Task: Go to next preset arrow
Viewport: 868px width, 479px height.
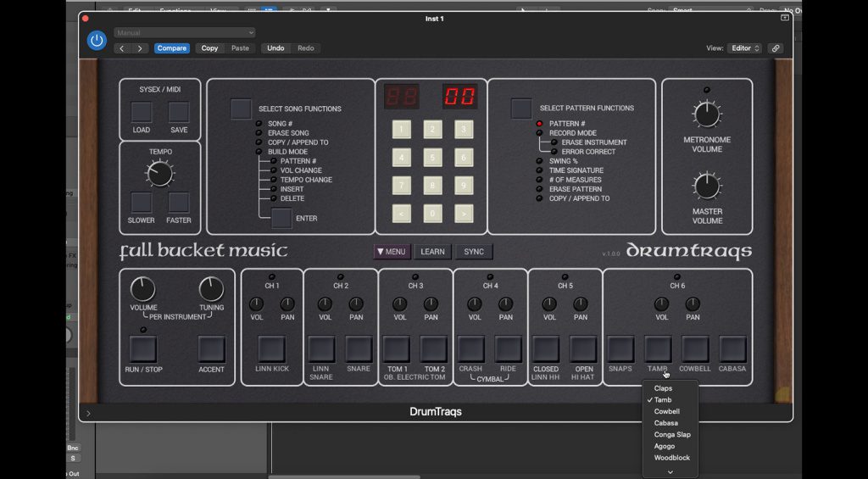Action: pos(140,48)
